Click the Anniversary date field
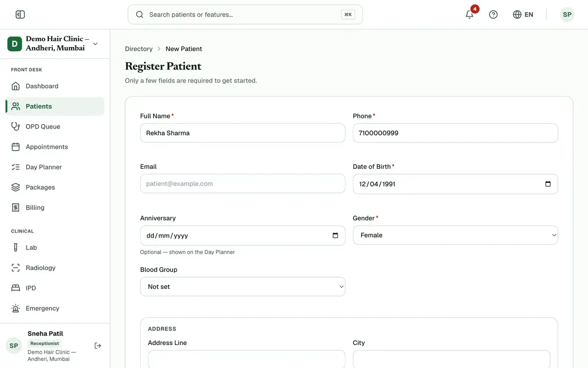The height and width of the screenshot is (368, 588). coord(243,236)
